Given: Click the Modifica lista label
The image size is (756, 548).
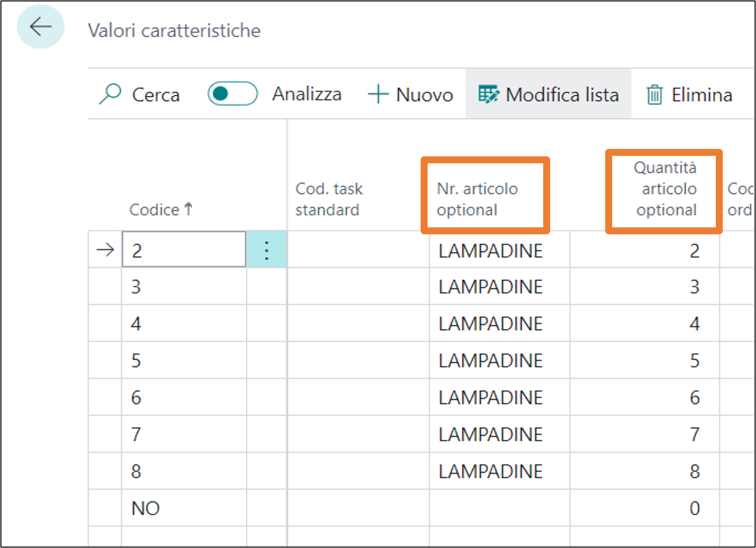Looking at the screenshot, I should click(x=562, y=94).
